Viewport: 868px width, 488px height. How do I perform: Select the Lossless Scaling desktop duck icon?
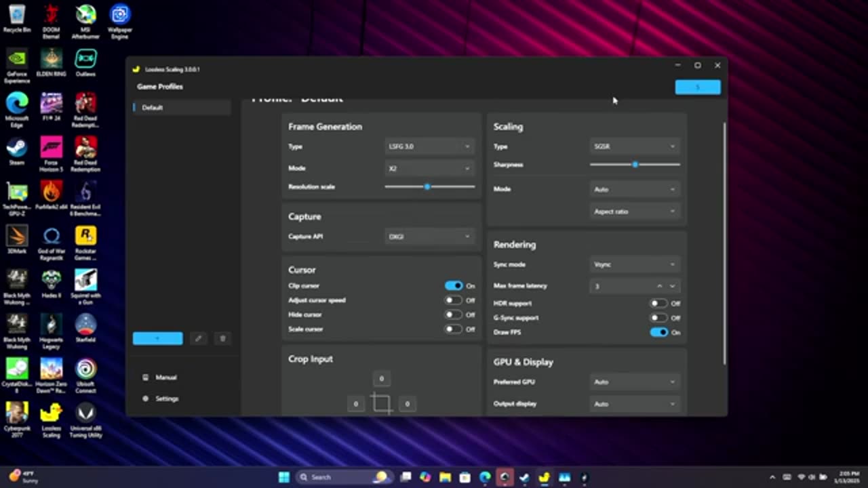tap(51, 420)
